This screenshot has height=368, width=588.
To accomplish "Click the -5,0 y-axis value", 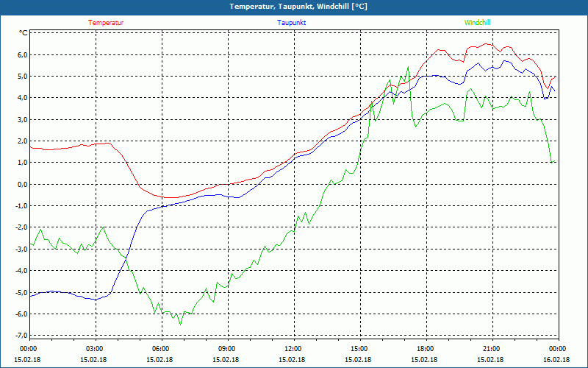I will point(21,292).
